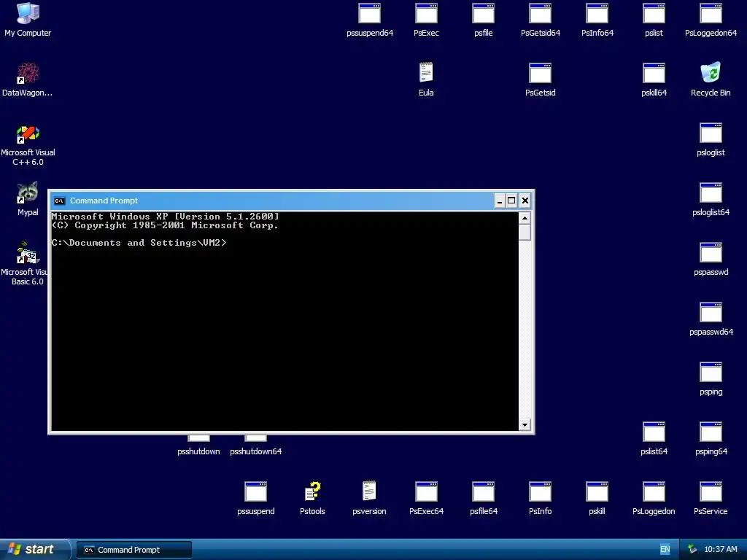Click the Command Prompt taskbar button
The height and width of the screenshot is (560, 747).
pos(134,550)
